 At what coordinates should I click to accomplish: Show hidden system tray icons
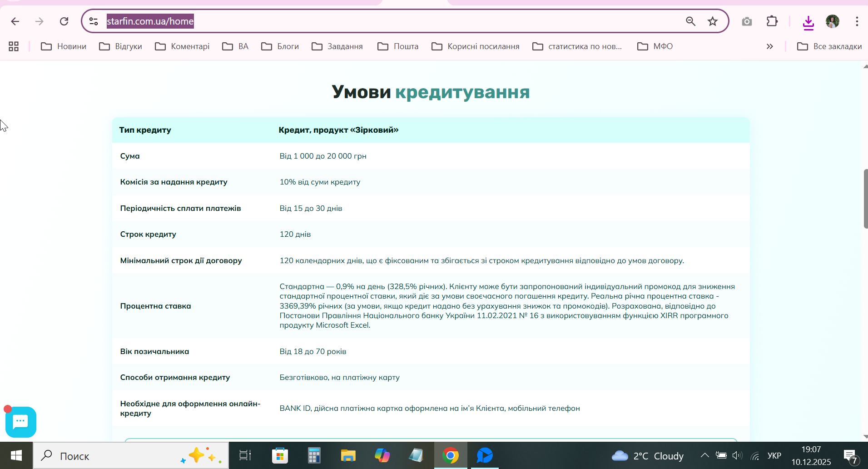(x=704, y=455)
